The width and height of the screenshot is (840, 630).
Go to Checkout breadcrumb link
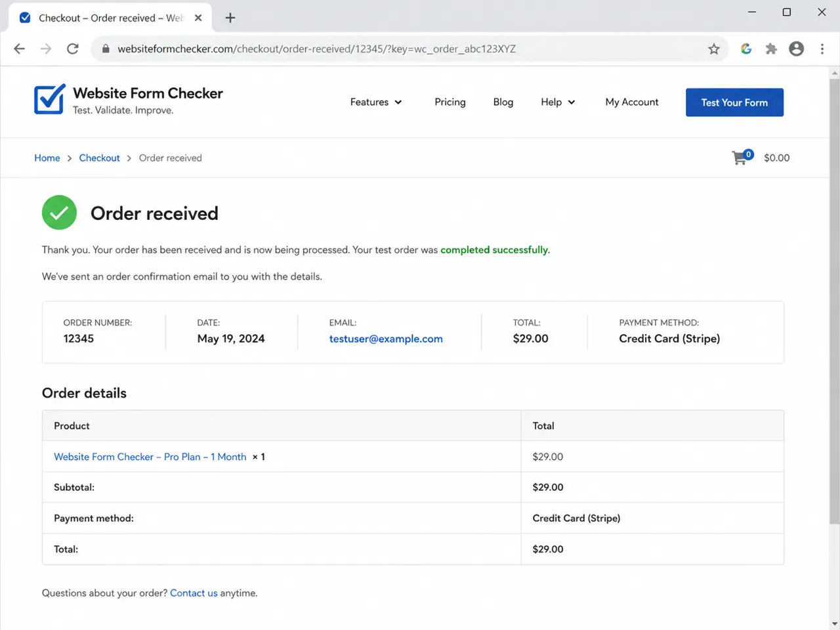click(x=100, y=157)
